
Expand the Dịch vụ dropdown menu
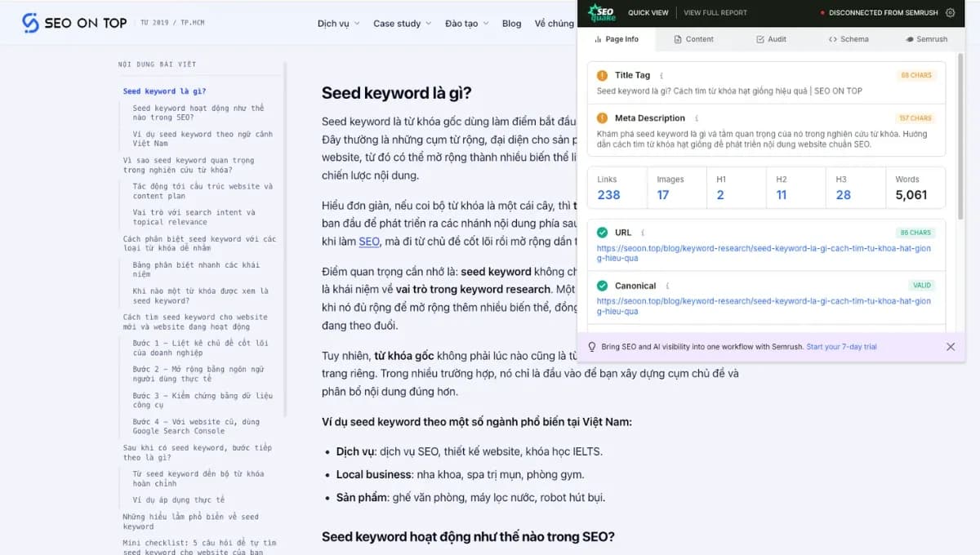pos(338,24)
